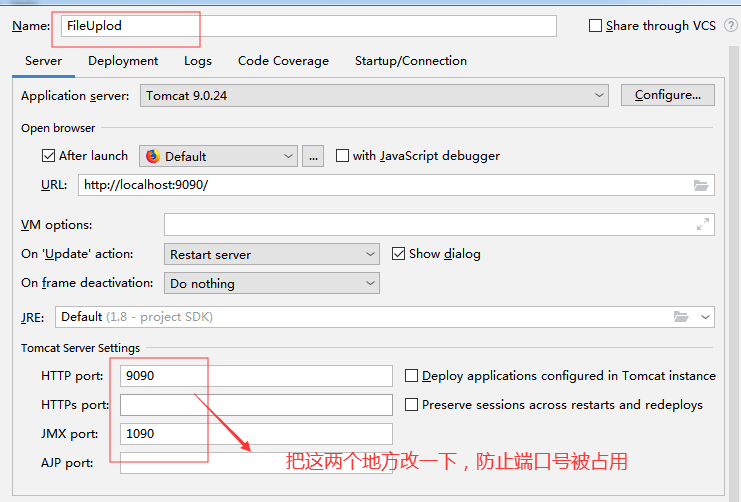Click the AJP port field
741x502 pixels.
[256, 463]
